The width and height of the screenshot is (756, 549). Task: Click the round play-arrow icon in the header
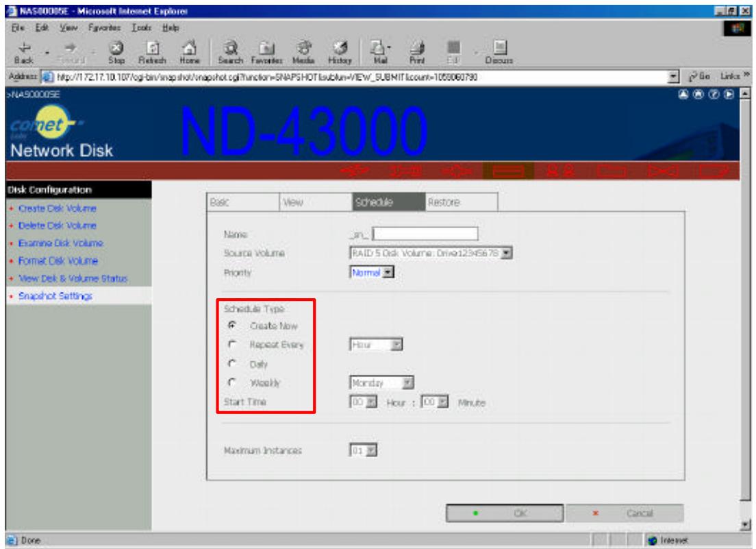(x=729, y=94)
